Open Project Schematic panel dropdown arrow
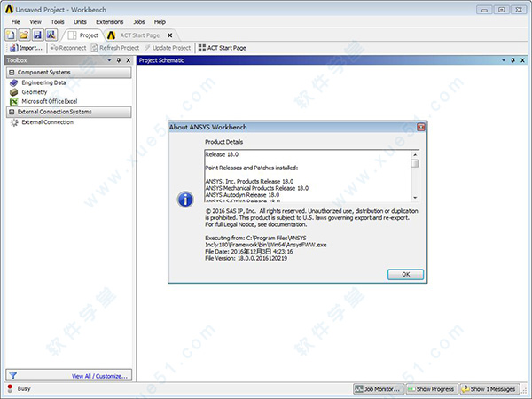Image resolution: width=532 pixels, height=399 pixels. click(504, 60)
